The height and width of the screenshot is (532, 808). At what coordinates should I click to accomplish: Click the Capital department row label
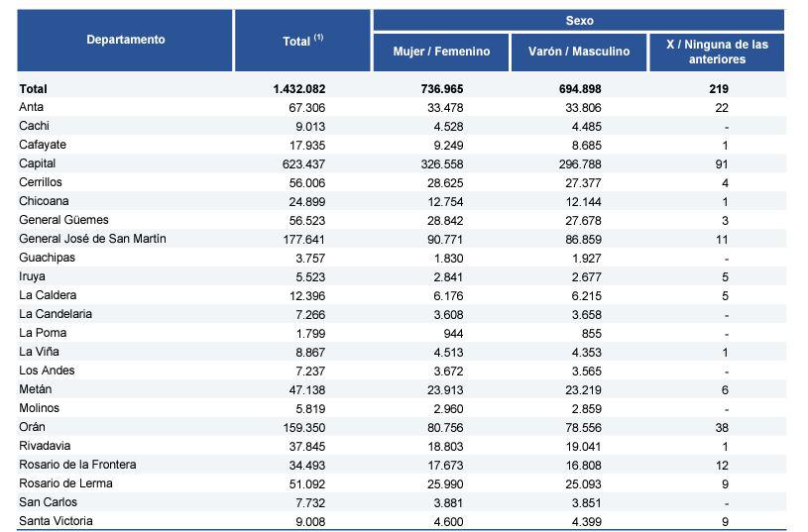(38, 163)
